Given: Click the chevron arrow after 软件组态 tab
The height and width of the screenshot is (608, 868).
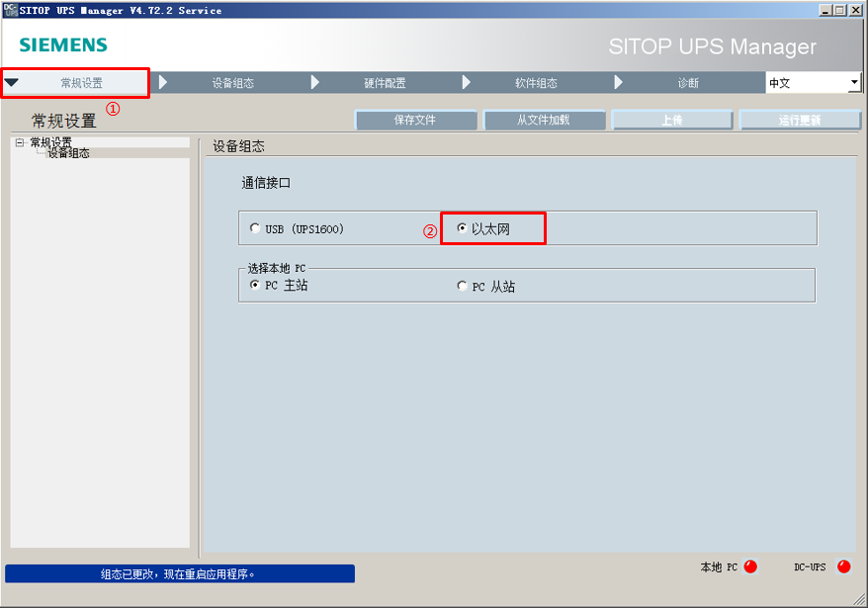Looking at the screenshot, I should click(x=618, y=83).
